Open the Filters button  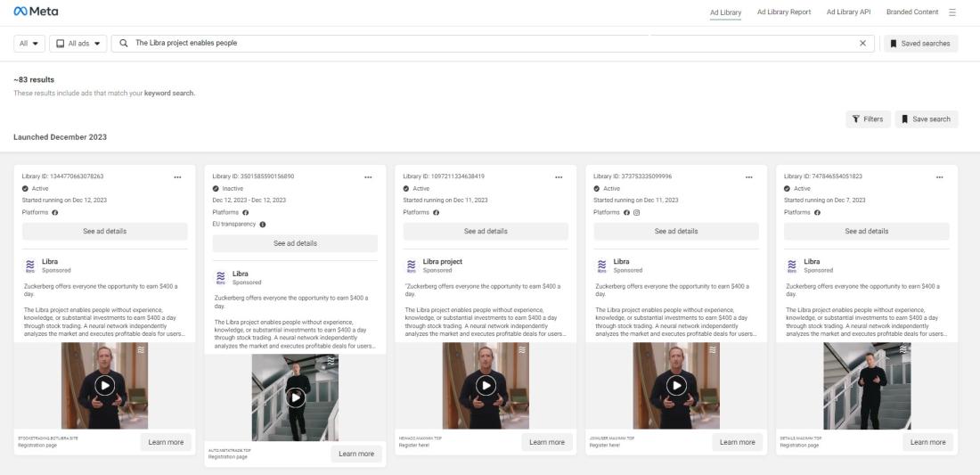tap(868, 119)
